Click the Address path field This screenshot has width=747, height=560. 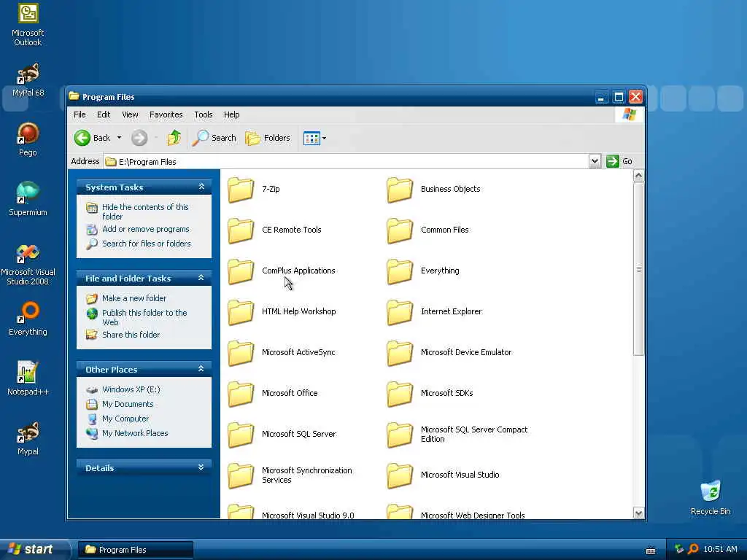347,161
